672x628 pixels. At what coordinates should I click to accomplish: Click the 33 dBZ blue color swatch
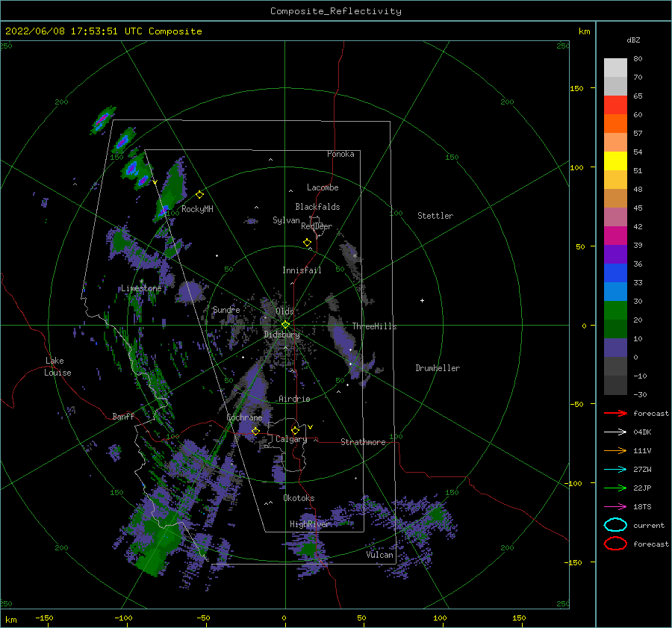pos(615,273)
